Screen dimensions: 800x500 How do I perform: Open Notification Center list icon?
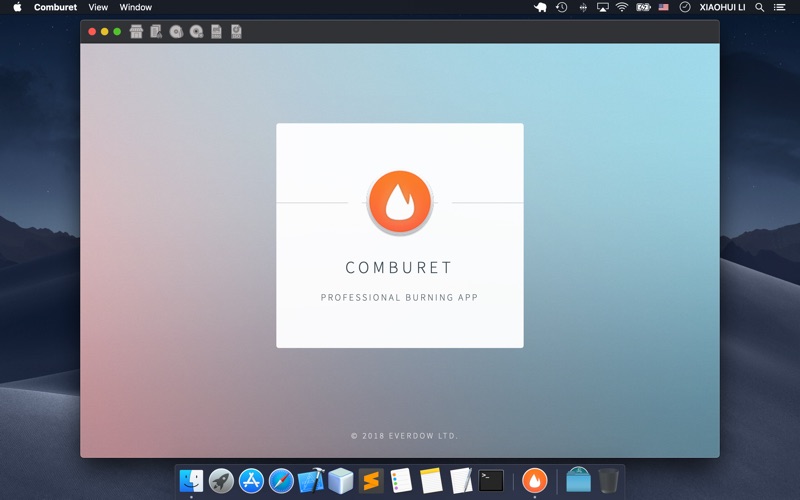click(x=779, y=7)
